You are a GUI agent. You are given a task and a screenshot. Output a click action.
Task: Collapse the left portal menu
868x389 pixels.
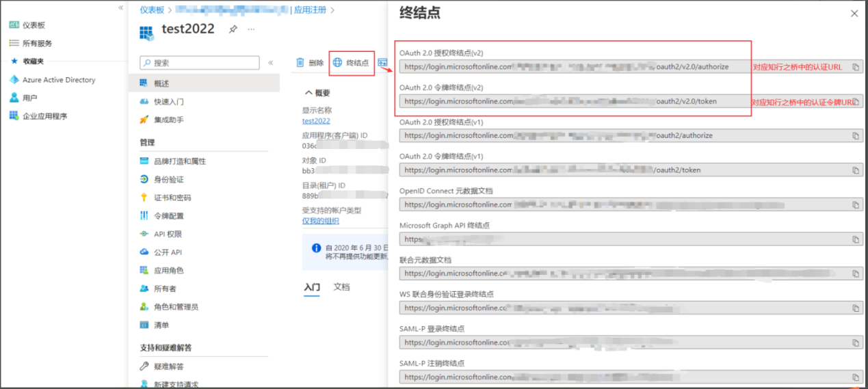click(x=121, y=8)
